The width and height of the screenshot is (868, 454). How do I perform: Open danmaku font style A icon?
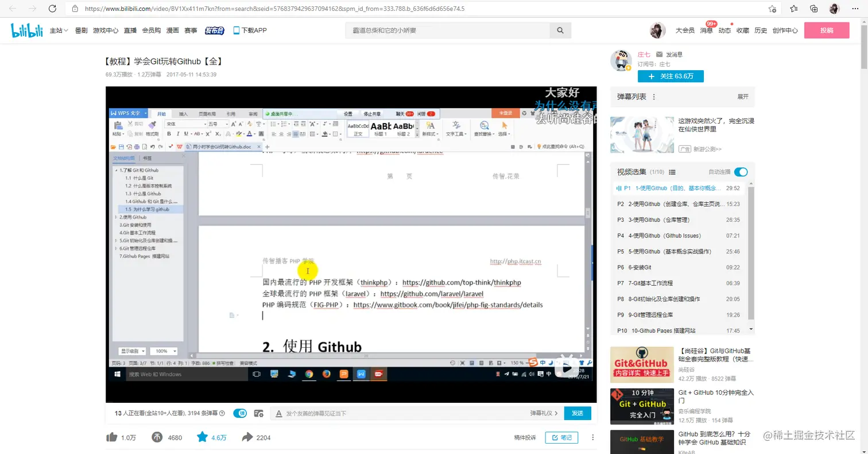pyautogui.click(x=278, y=413)
